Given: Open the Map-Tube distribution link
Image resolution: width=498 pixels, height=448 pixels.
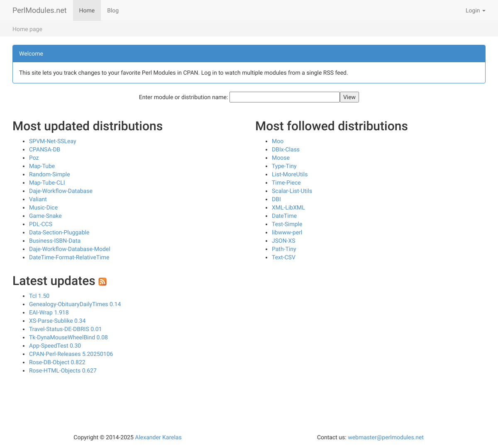Looking at the screenshot, I should [42, 166].
